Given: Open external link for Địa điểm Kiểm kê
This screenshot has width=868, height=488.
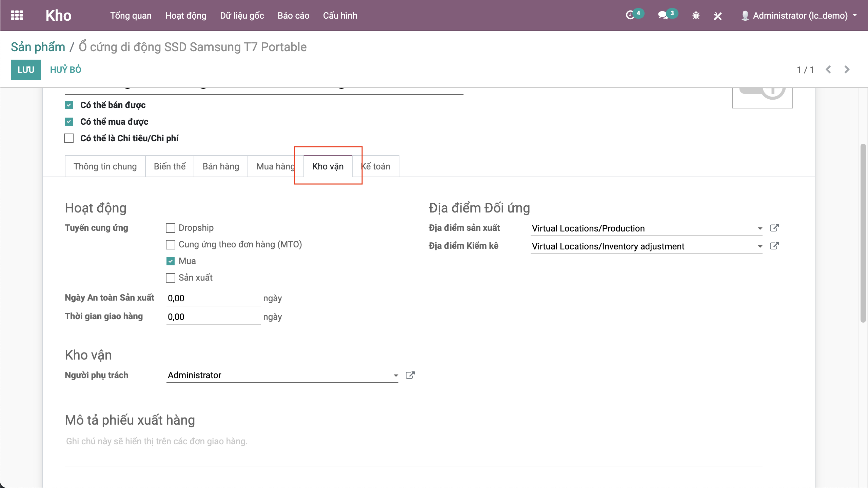Looking at the screenshot, I should tap(774, 246).
